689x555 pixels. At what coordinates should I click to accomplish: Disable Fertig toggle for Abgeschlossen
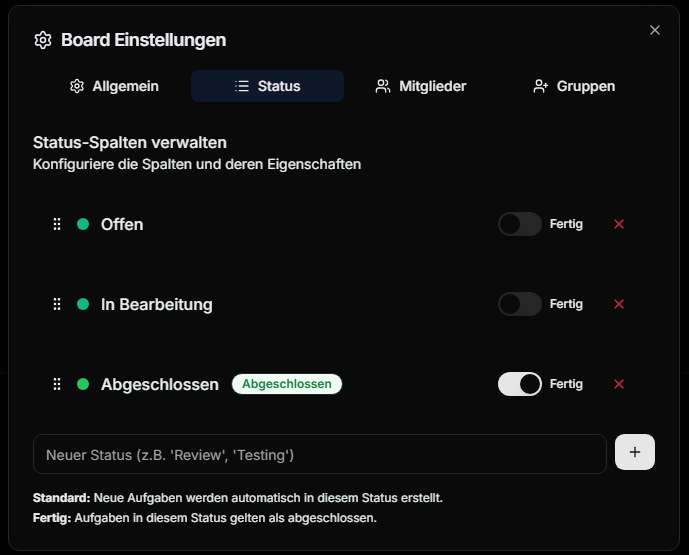pos(519,384)
